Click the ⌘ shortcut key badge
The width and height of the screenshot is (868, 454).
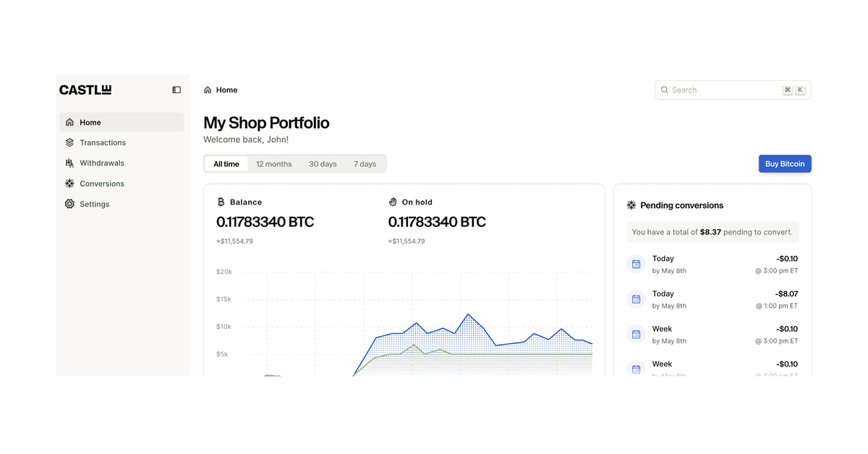[788, 90]
